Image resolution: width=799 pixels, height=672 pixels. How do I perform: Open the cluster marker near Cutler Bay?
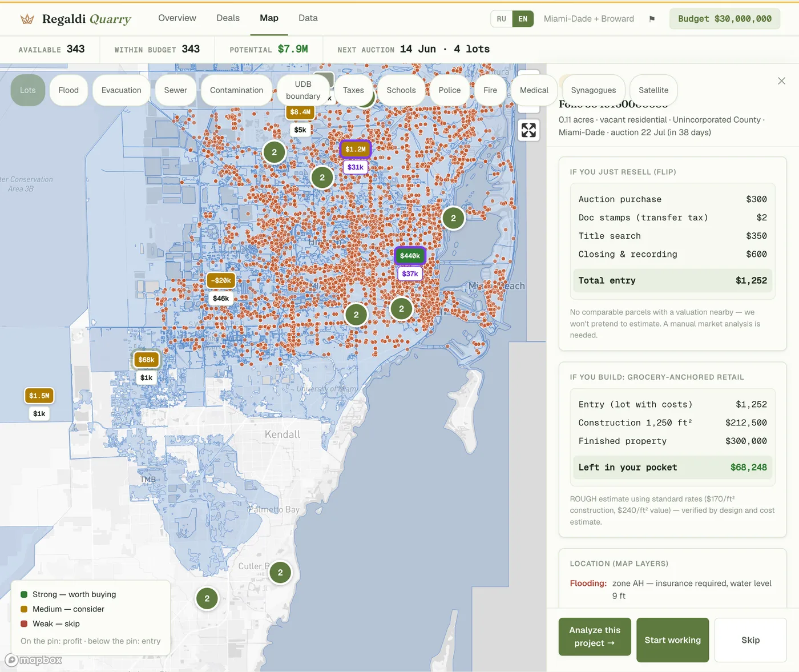coord(280,572)
